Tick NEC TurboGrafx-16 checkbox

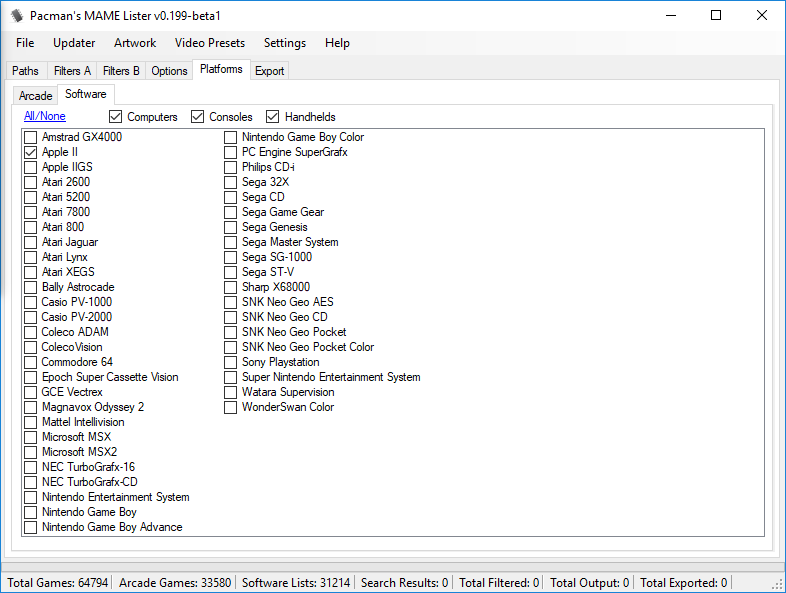pyautogui.click(x=31, y=467)
